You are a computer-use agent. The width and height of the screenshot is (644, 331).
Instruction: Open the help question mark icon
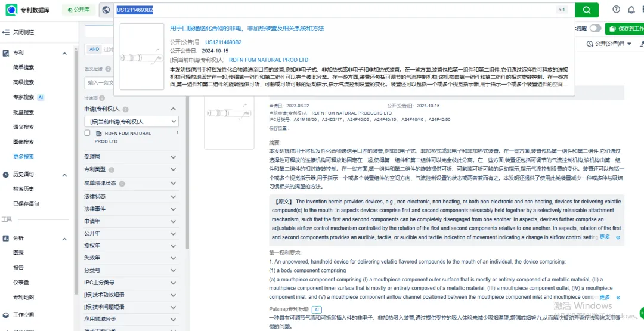(616, 10)
